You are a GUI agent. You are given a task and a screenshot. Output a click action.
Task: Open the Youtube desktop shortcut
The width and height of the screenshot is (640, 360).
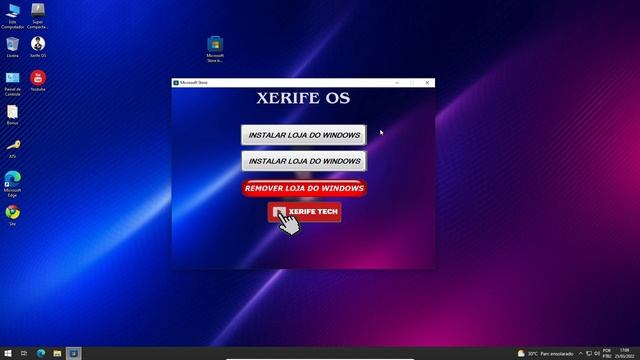click(x=38, y=81)
